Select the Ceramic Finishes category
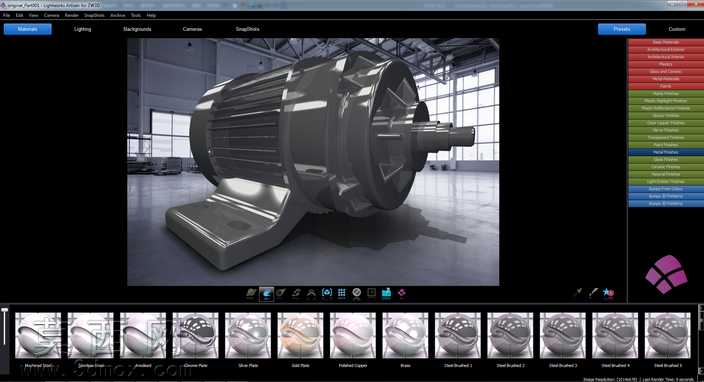 pyautogui.click(x=665, y=167)
